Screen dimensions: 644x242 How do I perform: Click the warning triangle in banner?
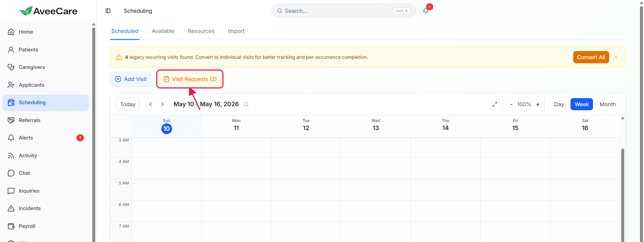[119, 57]
